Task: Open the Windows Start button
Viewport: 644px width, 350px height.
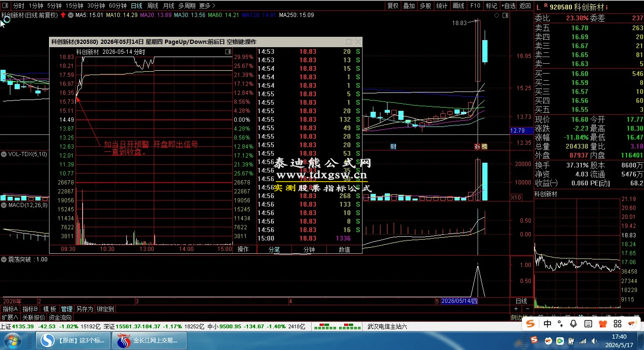Action: pyautogui.click(x=13, y=340)
